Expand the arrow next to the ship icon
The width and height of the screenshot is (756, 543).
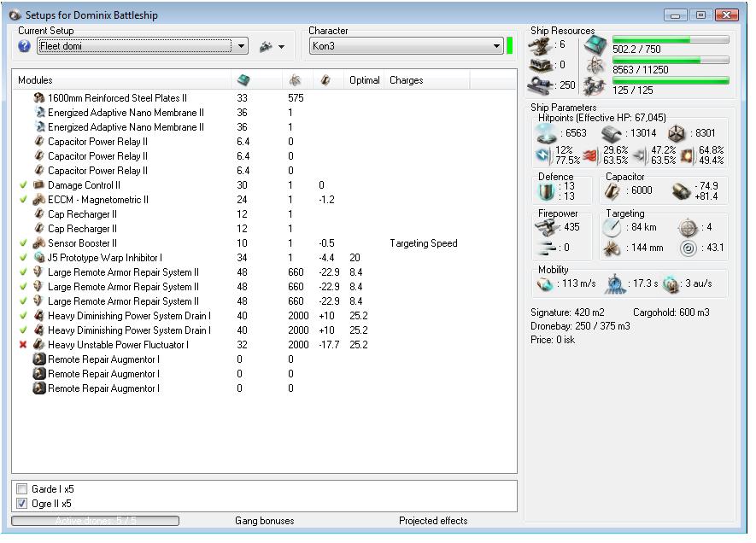pos(282,47)
